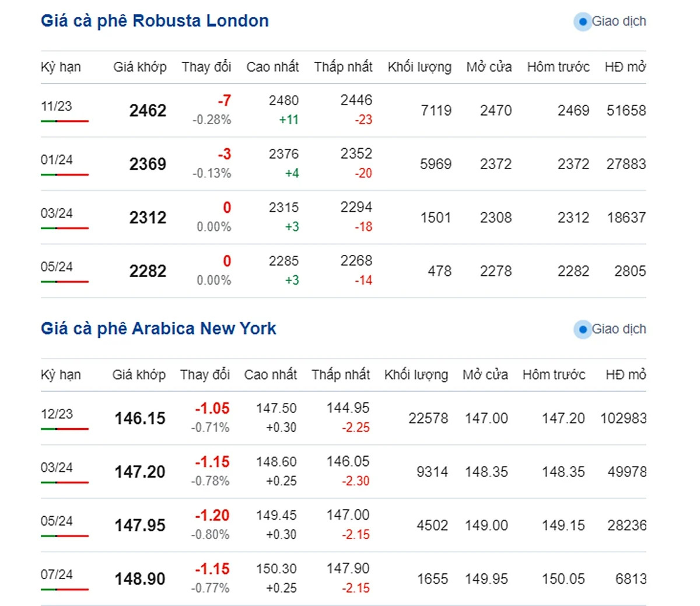Screen dimensions: 700x606
Task: Open the Giá cà phê Arabica New York heading
Action: click(158, 329)
